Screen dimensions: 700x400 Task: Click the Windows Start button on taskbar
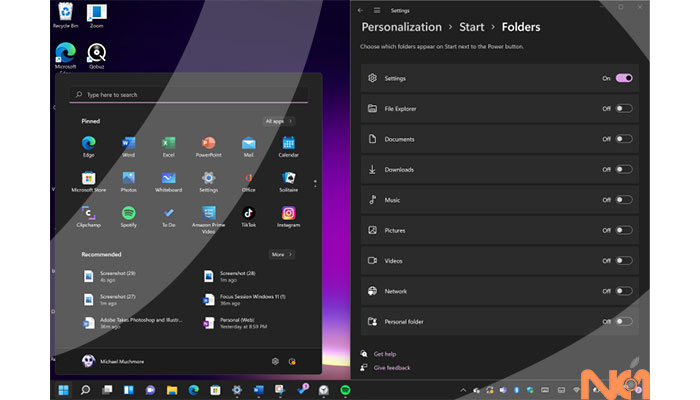click(63, 390)
